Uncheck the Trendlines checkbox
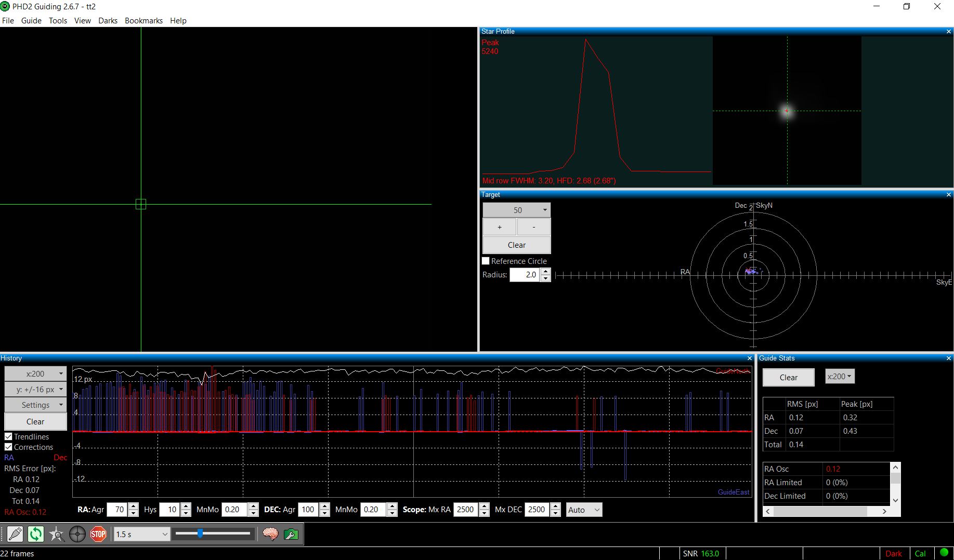The width and height of the screenshot is (954, 560). [8, 437]
